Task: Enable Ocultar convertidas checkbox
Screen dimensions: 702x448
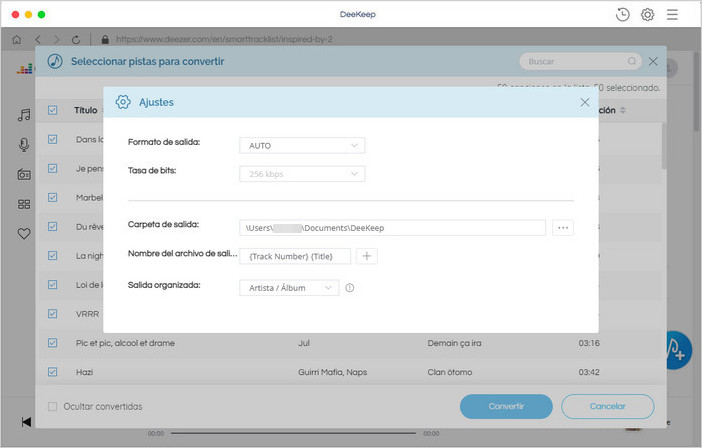Action: click(x=52, y=406)
